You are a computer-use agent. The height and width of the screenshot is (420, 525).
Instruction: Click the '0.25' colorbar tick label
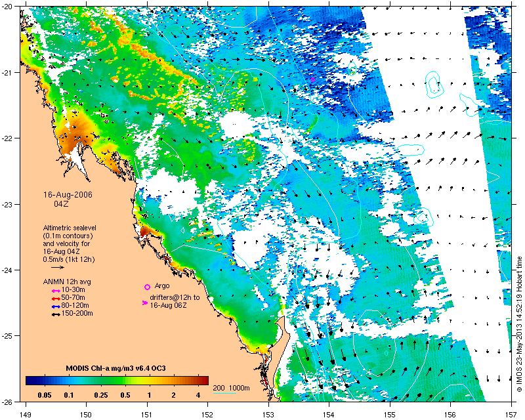tap(101, 395)
